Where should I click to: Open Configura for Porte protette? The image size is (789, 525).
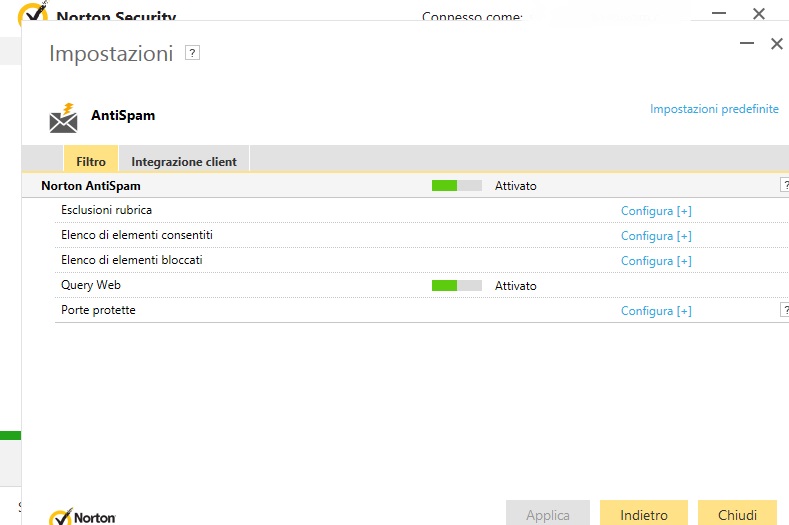click(656, 311)
